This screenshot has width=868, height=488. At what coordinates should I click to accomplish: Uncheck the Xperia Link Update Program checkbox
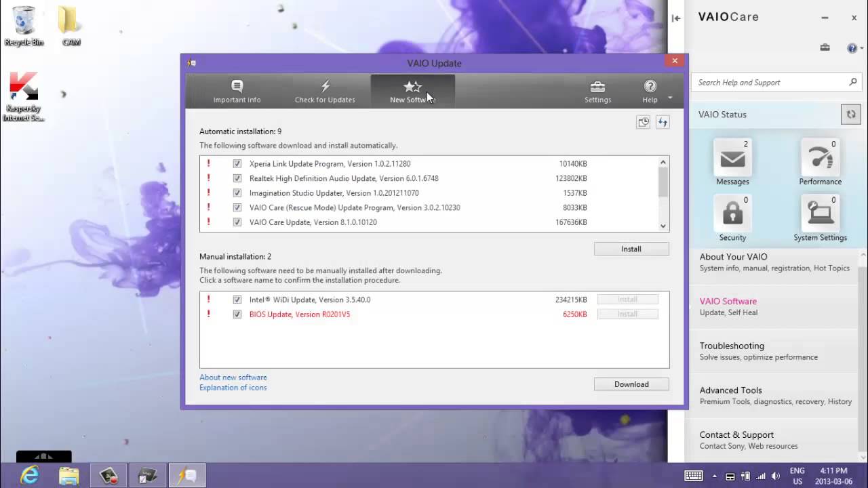237,163
